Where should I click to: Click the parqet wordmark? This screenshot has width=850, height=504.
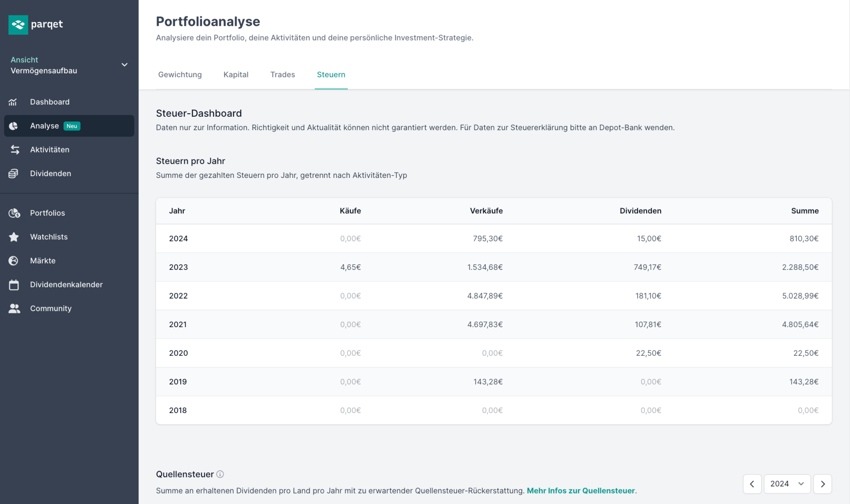click(47, 24)
